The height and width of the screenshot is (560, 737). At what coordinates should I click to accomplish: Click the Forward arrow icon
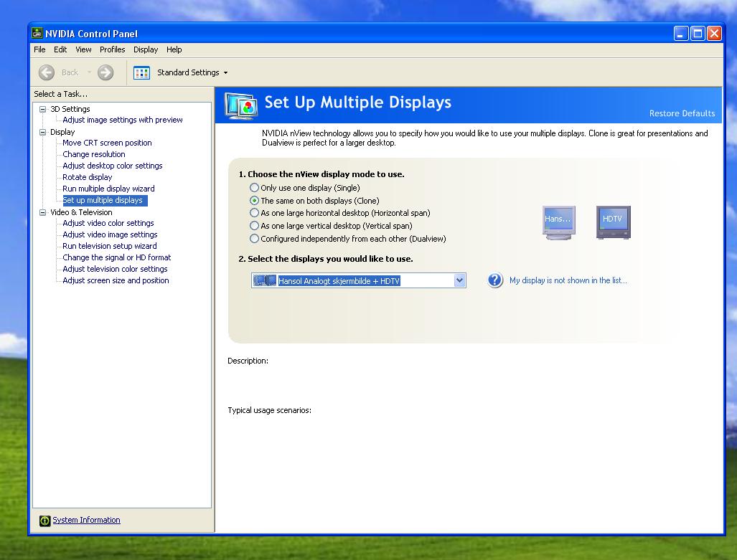[105, 72]
